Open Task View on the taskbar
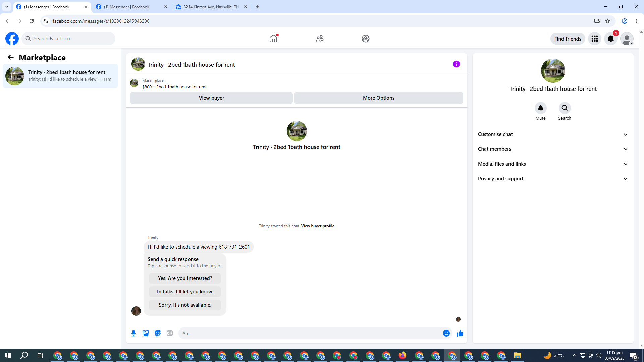644x362 pixels. [40, 355]
